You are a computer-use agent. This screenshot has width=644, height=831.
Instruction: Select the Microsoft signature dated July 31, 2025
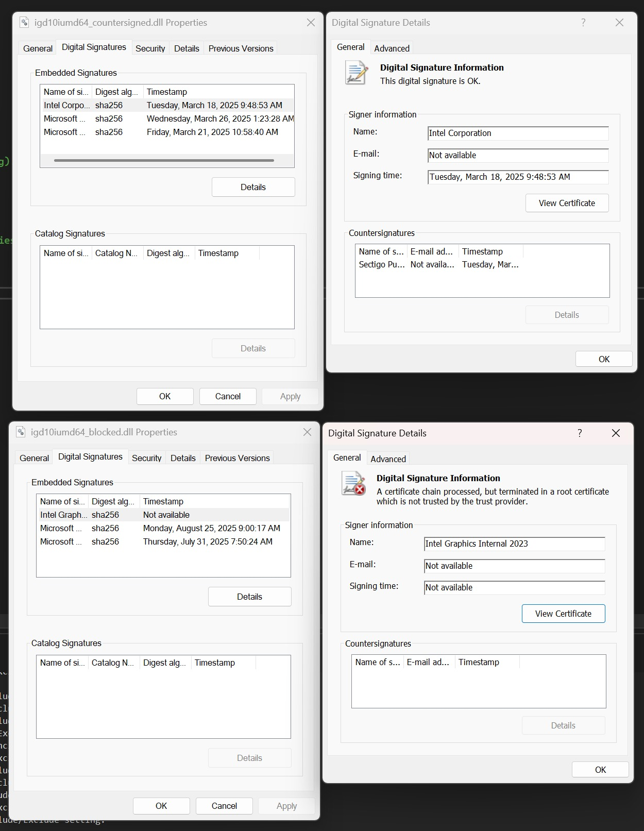coord(163,541)
